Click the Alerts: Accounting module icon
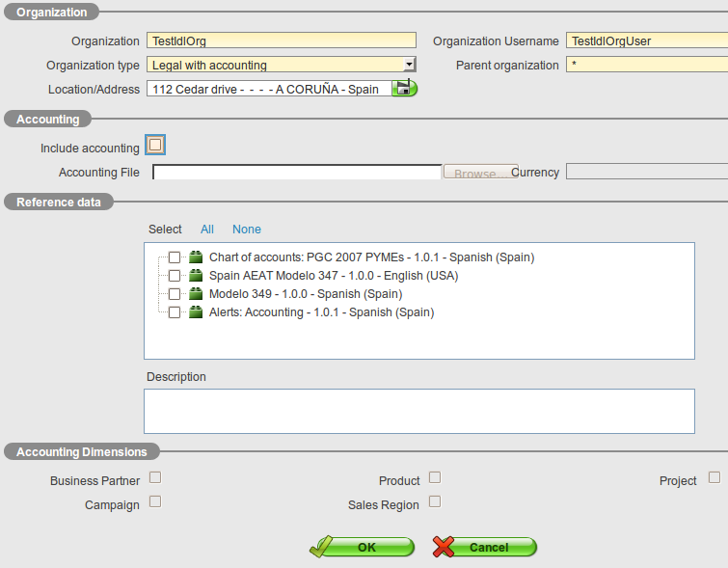This screenshot has height=568, width=728. [x=197, y=312]
